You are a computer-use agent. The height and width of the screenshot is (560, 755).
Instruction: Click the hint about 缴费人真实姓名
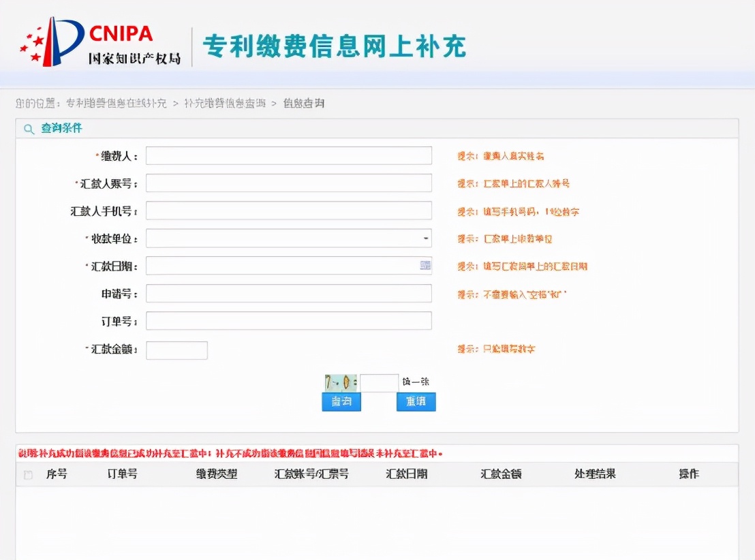tap(501, 156)
